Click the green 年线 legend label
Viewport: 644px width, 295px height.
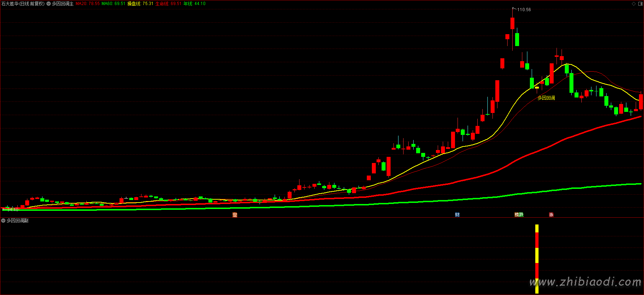tap(194, 4)
